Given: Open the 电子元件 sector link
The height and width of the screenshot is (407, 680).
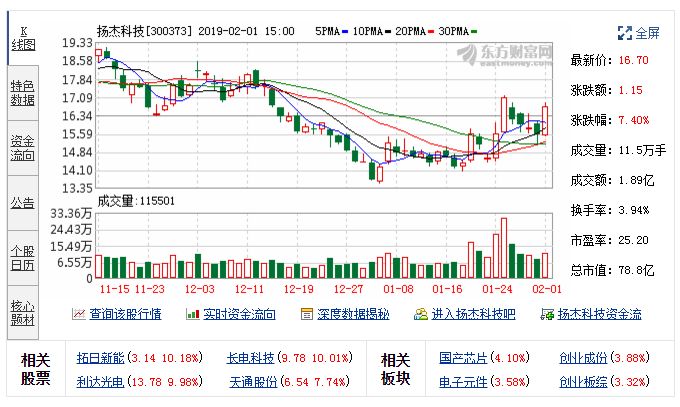Looking at the screenshot, I should click(463, 382).
